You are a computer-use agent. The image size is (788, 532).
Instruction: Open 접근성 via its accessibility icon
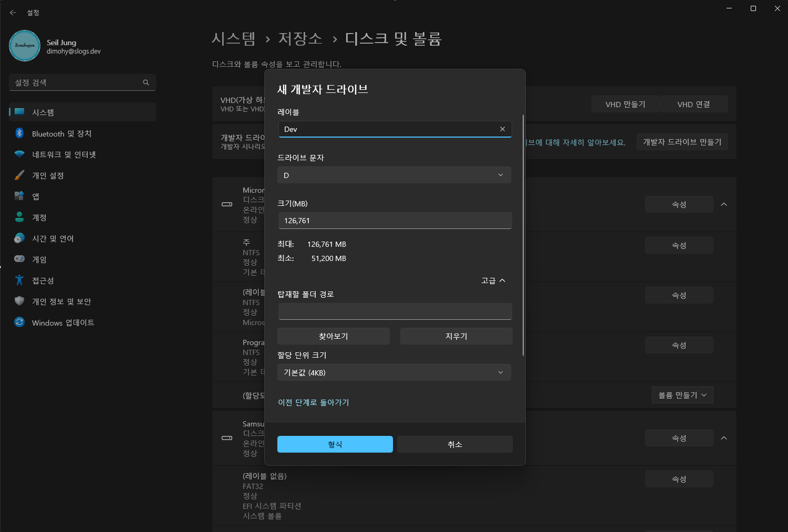pos(19,280)
